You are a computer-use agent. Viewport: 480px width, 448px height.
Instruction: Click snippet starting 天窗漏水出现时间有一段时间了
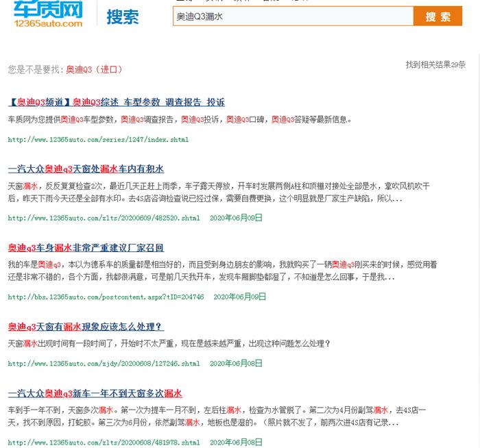click(169, 344)
